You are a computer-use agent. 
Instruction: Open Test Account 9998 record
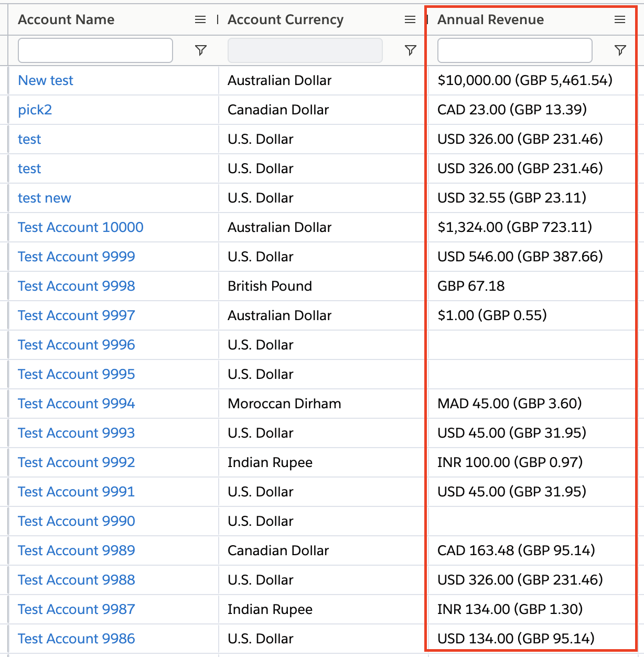pyautogui.click(x=77, y=286)
